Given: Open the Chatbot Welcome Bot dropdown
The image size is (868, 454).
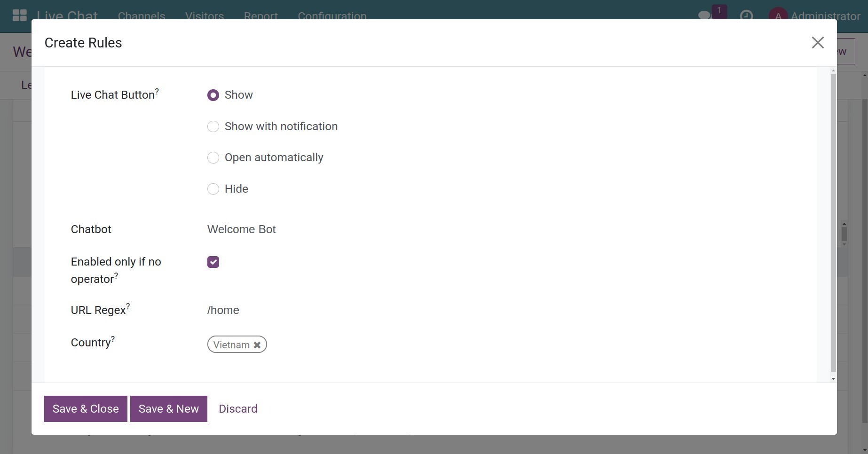Looking at the screenshot, I should point(329,229).
